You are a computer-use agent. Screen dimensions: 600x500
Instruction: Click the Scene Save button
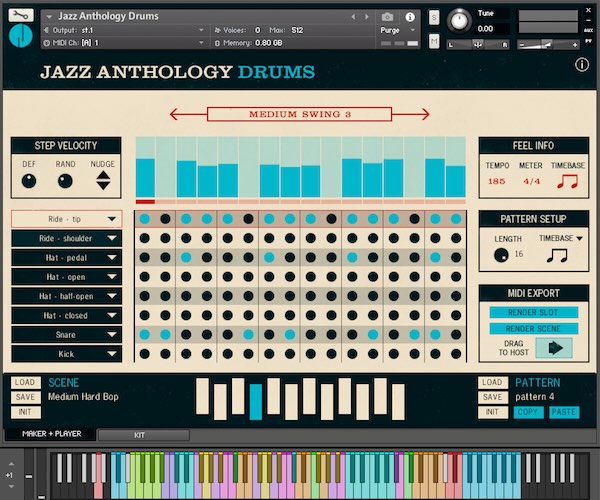click(25, 397)
